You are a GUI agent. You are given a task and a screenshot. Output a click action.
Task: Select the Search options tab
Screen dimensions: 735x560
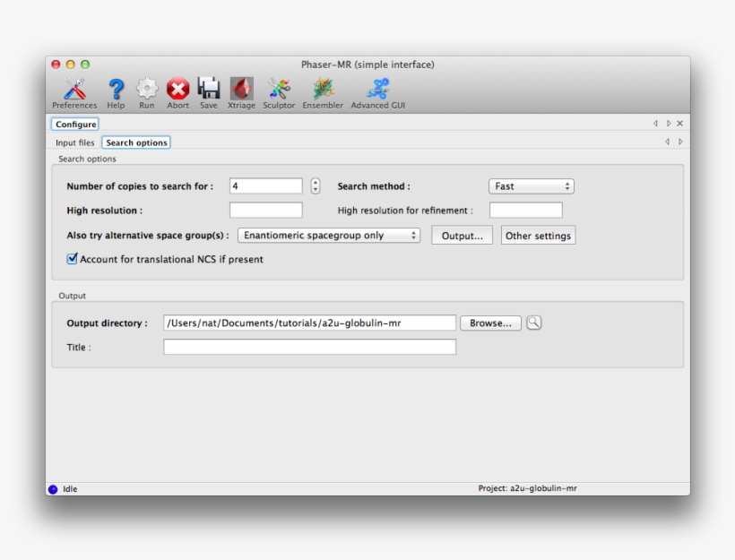tap(136, 142)
